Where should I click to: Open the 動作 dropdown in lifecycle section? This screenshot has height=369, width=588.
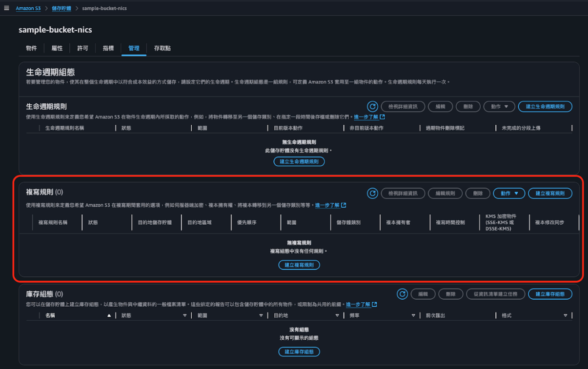(x=499, y=106)
